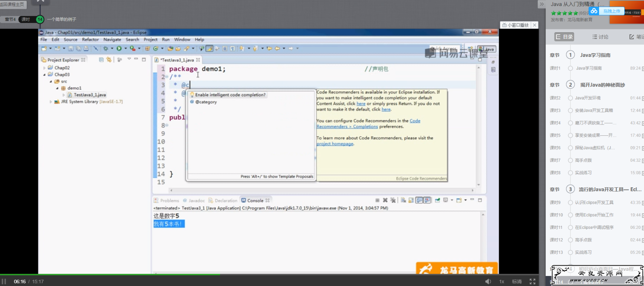Click the video progress bar
Viewport: 644px width, 286px height.
[x=269, y=275]
